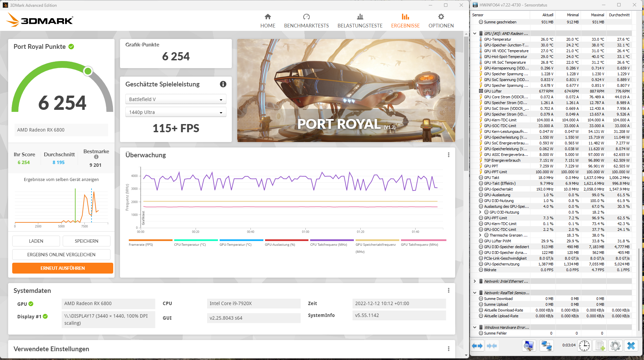Click the circle icon of Bildrate row
Viewport: 644px width, 360px height.
point(481,270)
